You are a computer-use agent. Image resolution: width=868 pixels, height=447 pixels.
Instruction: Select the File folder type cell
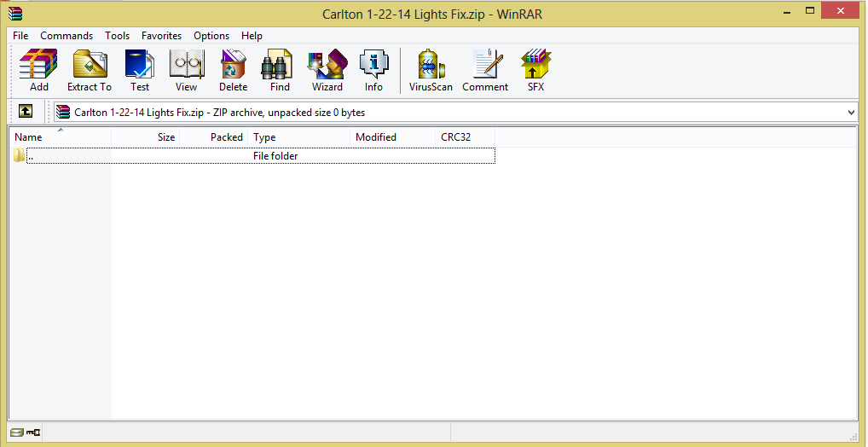[x=275, y=156]
